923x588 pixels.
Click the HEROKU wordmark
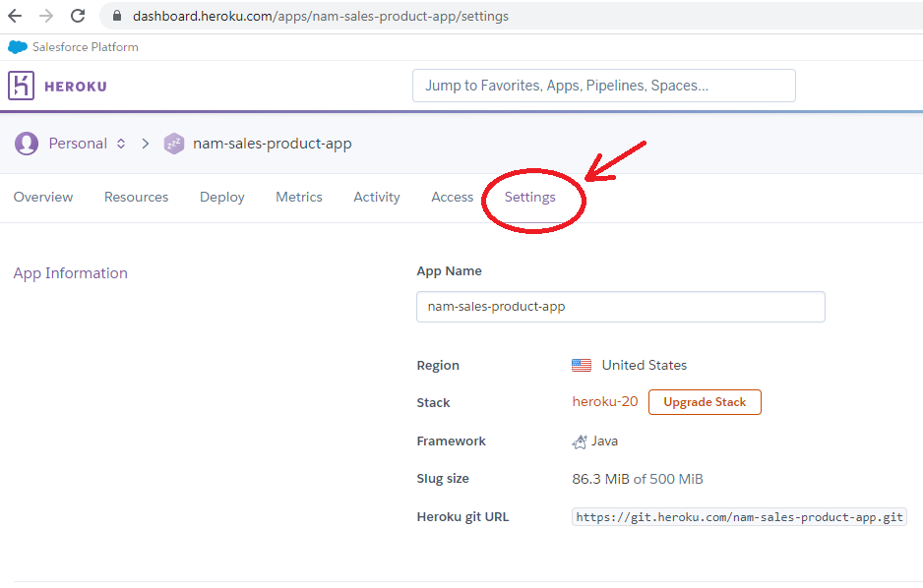tap(76, 87)
